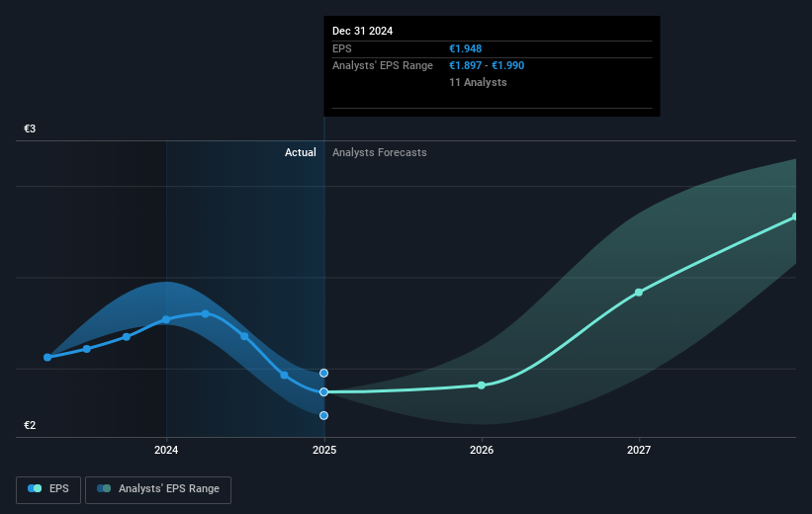The image size is (812, 514).
Task: Toggle the EPS legend button
Action: coord(48,489)
